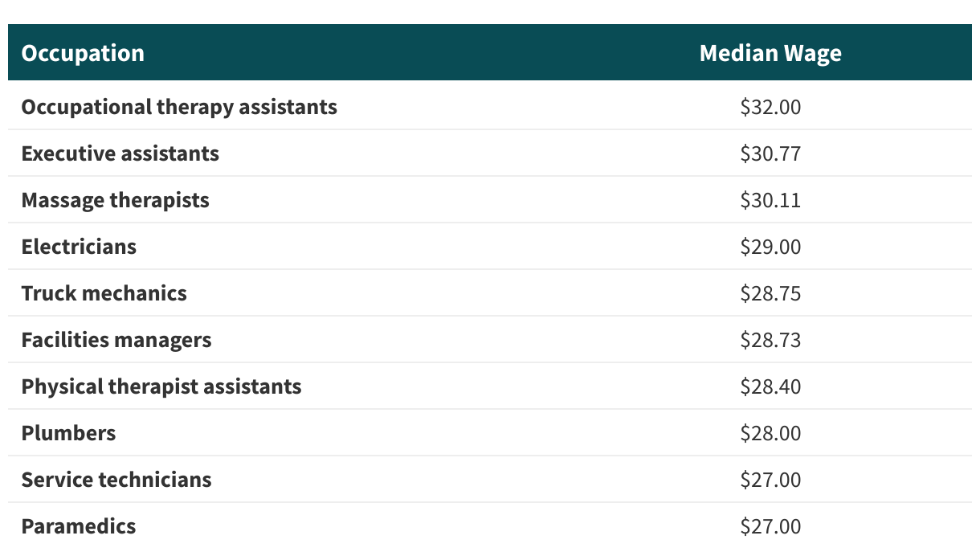The width and height of the screenshot is (980, 556).
Task: Click the $28.73 wage value
Action: (770, 340)
